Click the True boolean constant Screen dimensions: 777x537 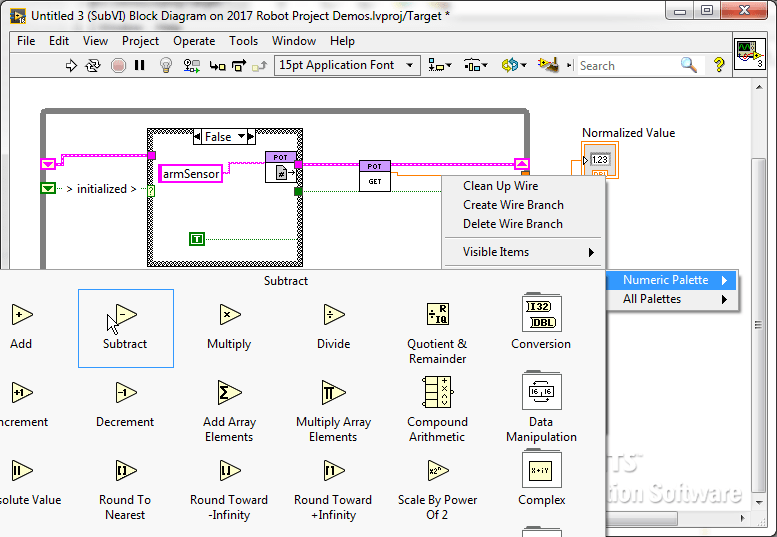coord(197,239)
